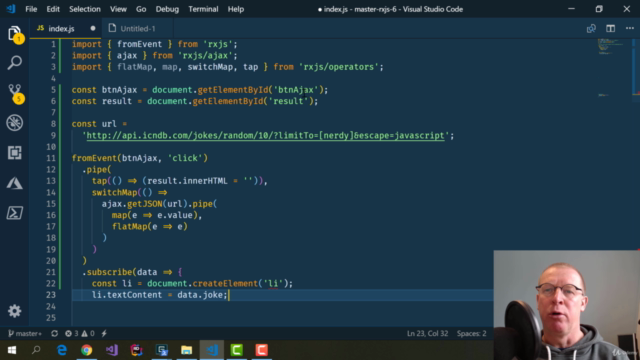Click 'tap' call on line 13

[x=99, y=181]
